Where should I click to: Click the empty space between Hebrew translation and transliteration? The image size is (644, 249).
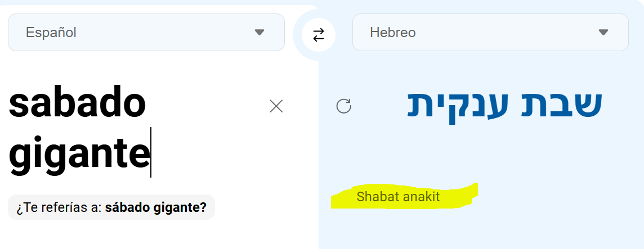[478, 152]
